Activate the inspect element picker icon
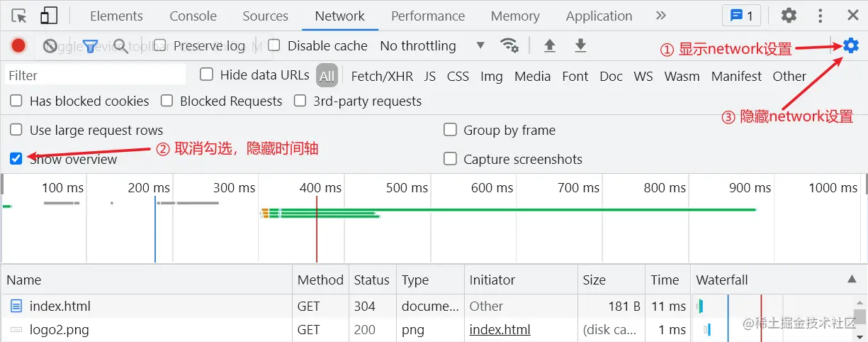 [19, 16]
